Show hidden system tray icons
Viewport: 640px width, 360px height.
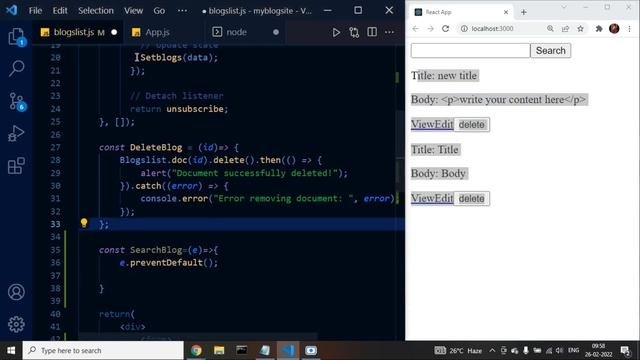tap(492, 350)
